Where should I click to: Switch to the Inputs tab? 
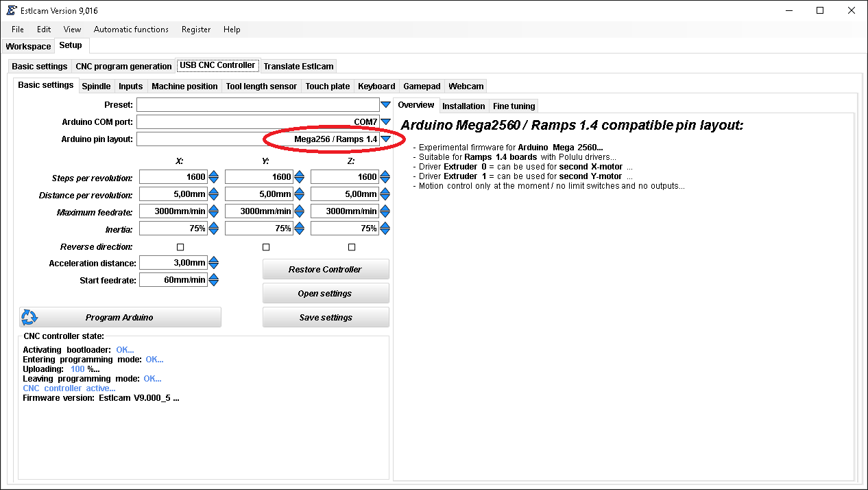coord(130,86)
